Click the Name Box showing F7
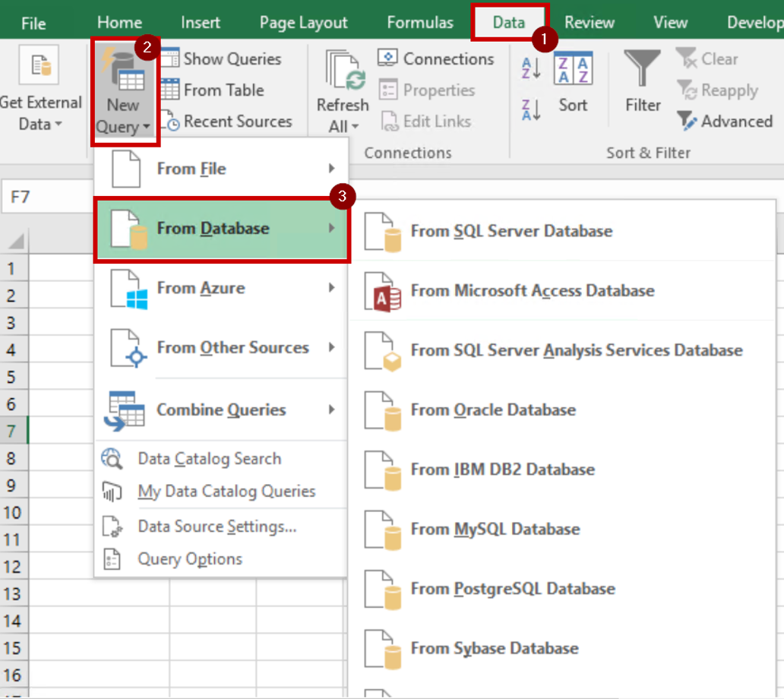Image resolution: width=784 pixels, height=699 pixels. click(x=47, y=197)
